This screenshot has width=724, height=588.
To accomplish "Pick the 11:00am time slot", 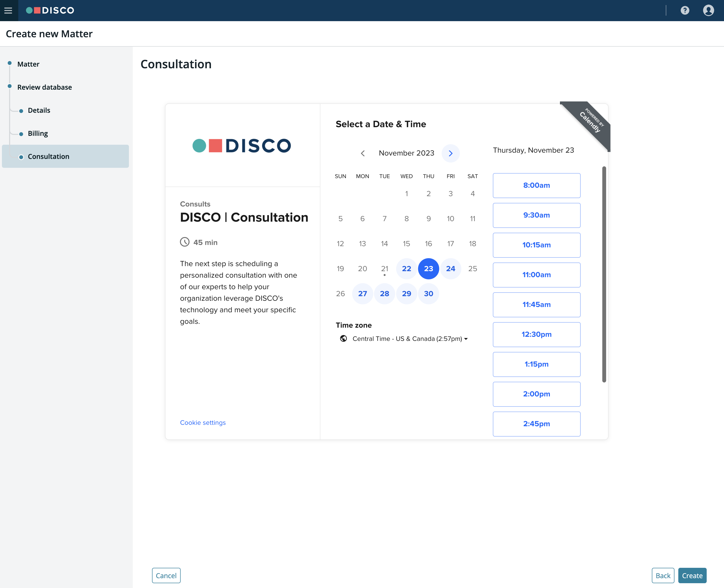I will click(536, 275).
